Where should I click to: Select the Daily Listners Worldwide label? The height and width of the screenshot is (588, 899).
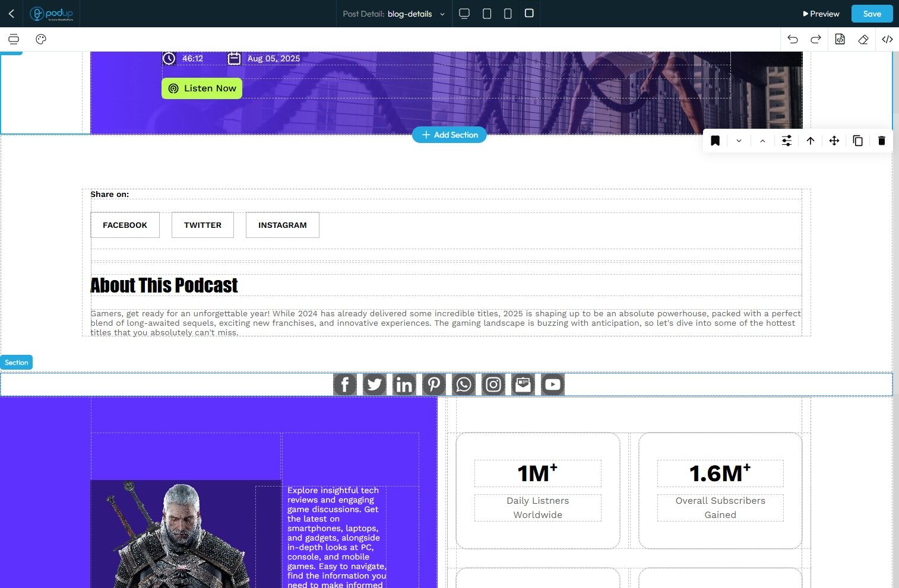(x=538, y=508)
